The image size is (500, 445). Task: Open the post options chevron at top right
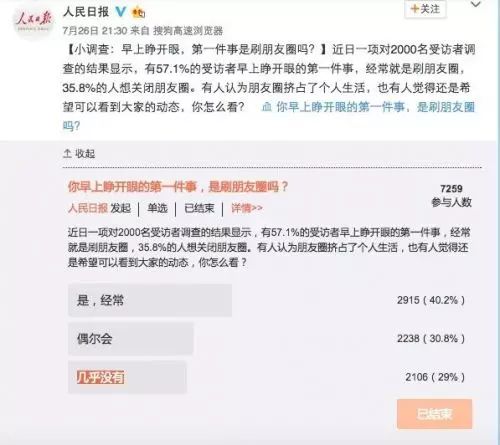[475, 5]
